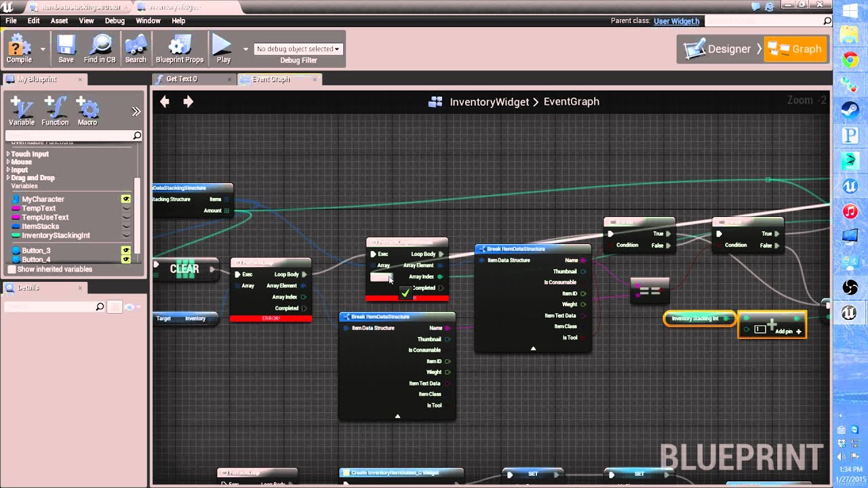Select the ItemStacks variable
Screen dimensions: 868x488
[x=40, y=226]
